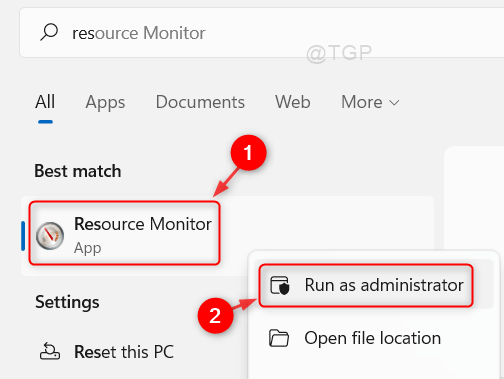Switch to the Apps tab
The height and width of the screenshot is (379, 504).
click(x=105, y=102)
